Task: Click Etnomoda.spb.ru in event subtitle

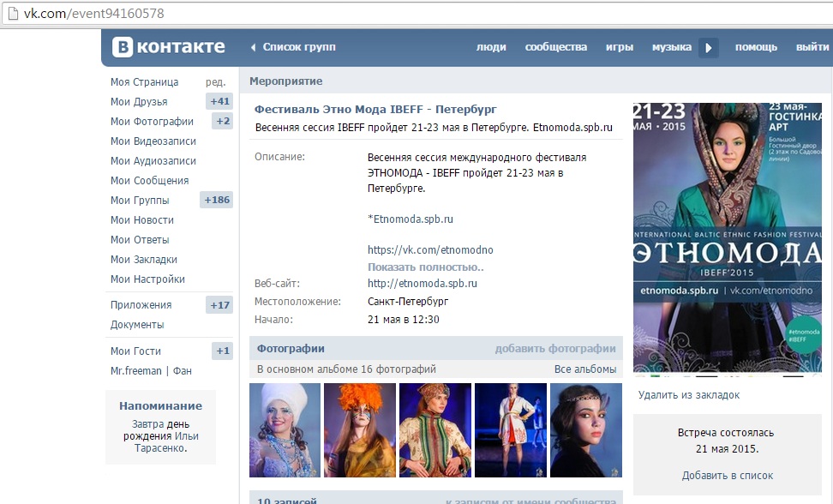Action: pyautogui.click(x=572, y=128)
